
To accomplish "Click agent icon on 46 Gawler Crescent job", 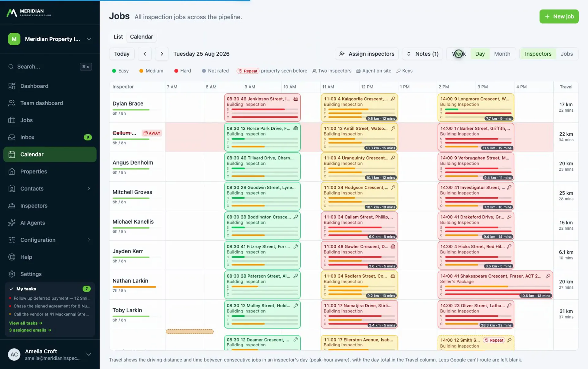I will pos(393,247).
